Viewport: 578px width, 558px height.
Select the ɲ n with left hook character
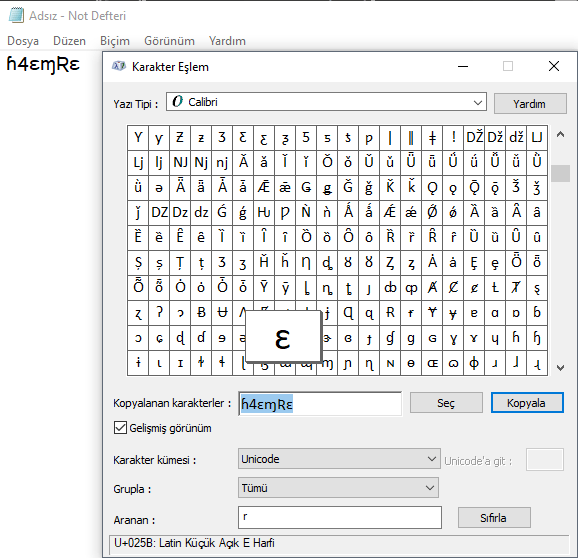[348, 363]
